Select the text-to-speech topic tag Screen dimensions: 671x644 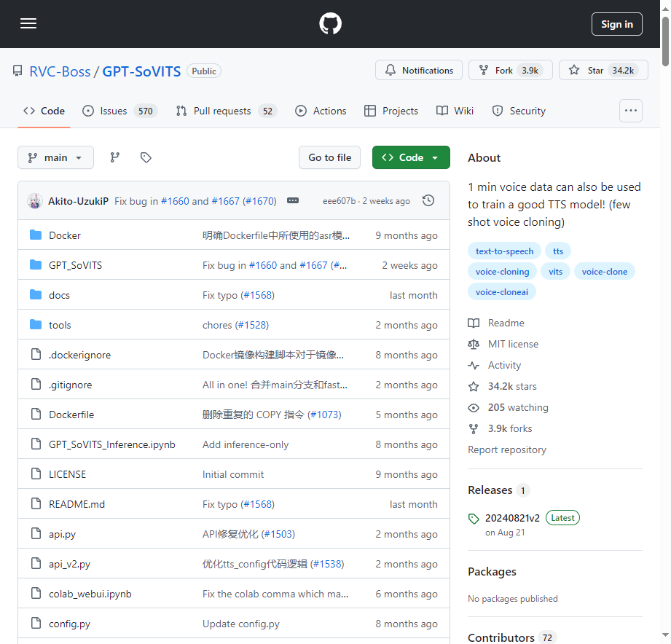[505, 251]
